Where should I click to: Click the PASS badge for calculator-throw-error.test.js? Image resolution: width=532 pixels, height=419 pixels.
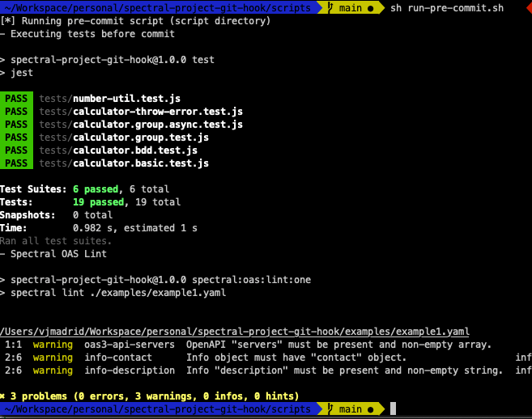[16, 111]
